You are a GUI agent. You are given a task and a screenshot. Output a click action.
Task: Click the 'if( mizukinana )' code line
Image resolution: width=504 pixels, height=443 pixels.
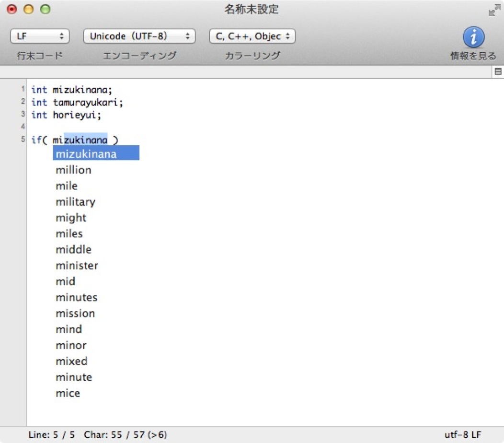point(75,140)
